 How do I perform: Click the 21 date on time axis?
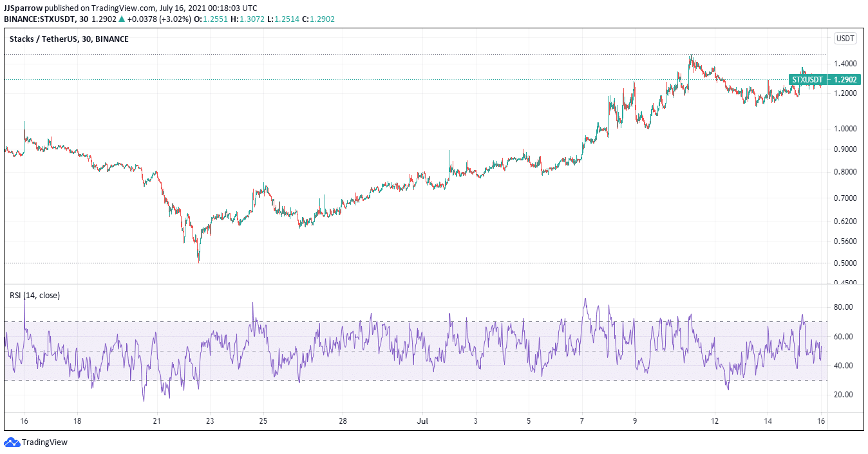(156, 421)
